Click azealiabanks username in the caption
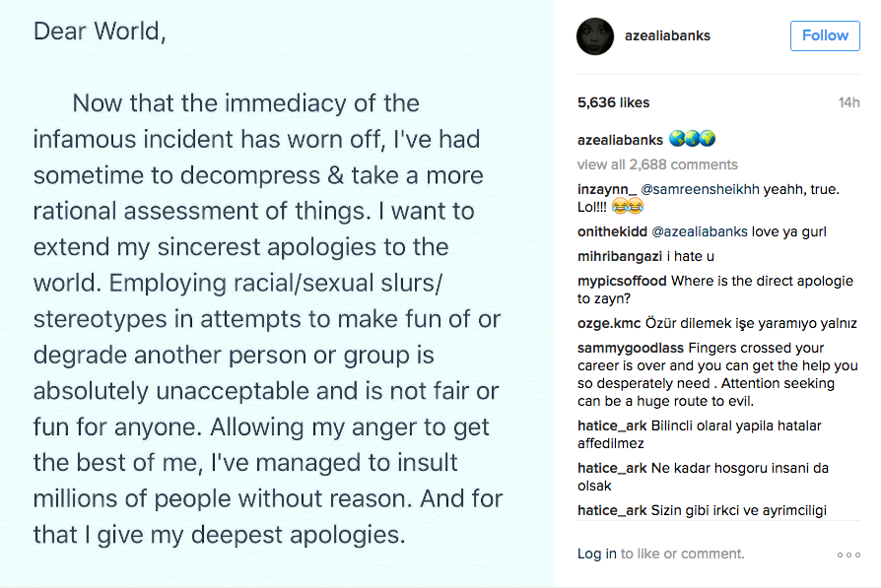The image size is (881, 588). (x=620, y=140)
